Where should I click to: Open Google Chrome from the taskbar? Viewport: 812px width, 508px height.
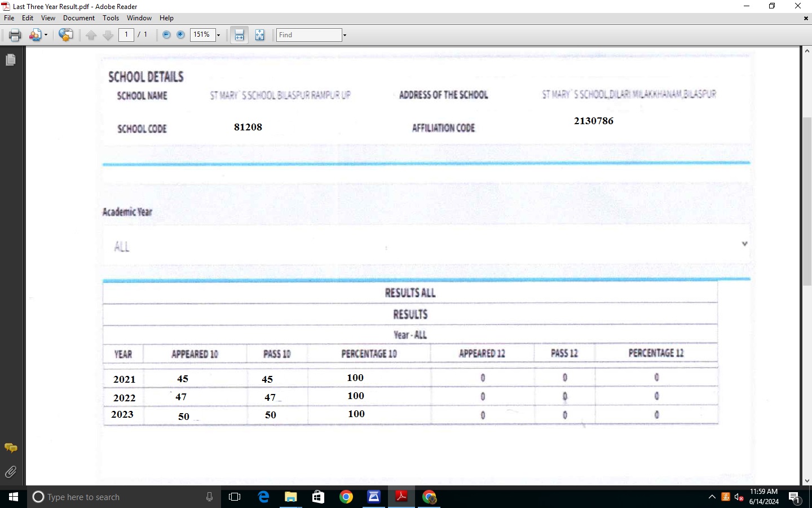coord(346,497)
